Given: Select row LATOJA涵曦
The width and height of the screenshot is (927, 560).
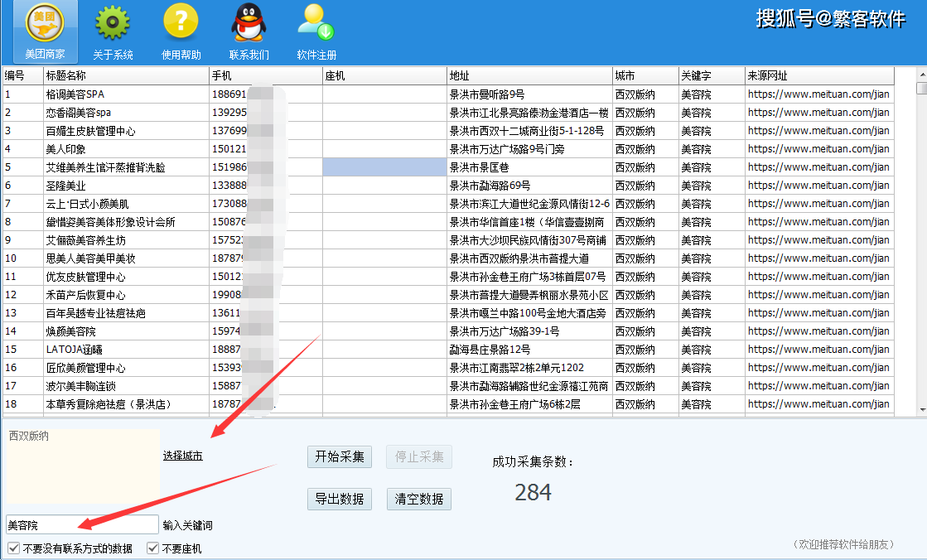Looking at the screenshot, I should click(x=448, y=350).
